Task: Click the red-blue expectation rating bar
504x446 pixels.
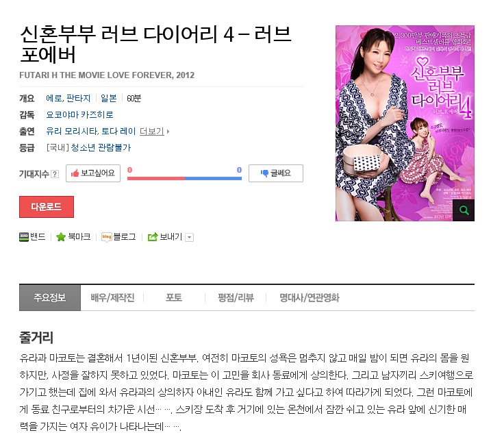Action: [184, 178]
